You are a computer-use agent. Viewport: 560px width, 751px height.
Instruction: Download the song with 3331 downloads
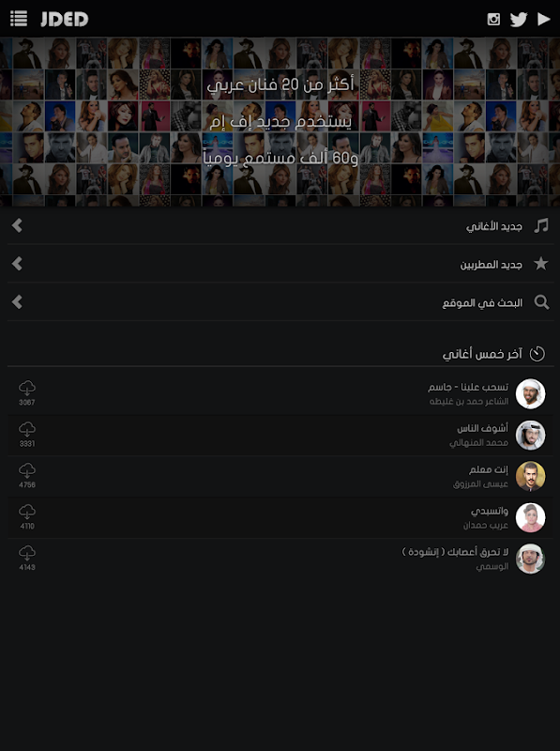[x=27, y=435]
